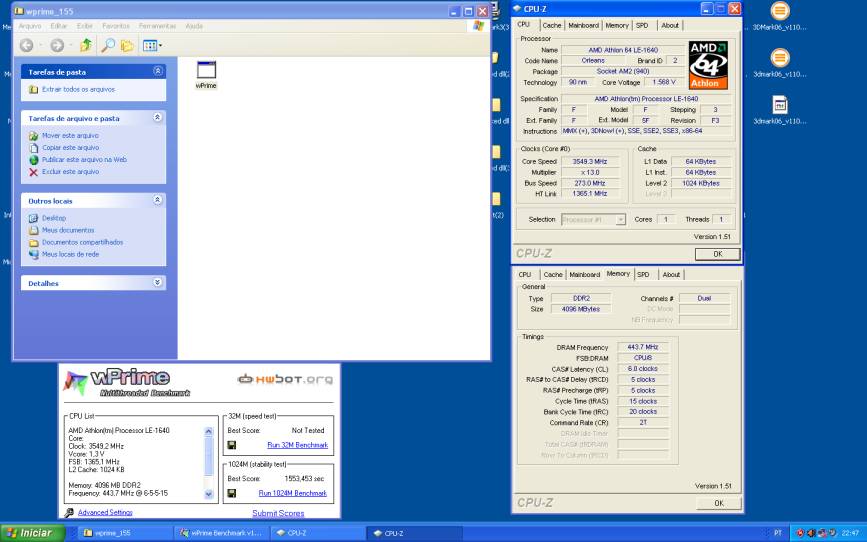This screenshot has width=867, height=542.
Task: Click the Extrair todos os arquivos icon
Action: pyautogui.click(x=34, y=89)
